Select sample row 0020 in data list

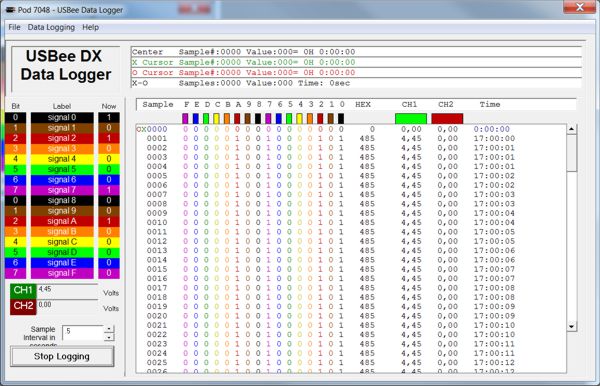[351, 316]
